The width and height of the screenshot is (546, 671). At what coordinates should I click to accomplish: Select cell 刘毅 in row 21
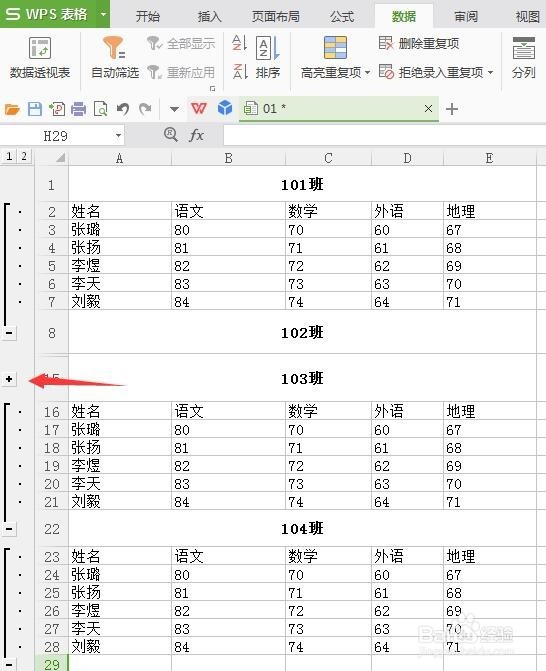click(x=120, y=502)
